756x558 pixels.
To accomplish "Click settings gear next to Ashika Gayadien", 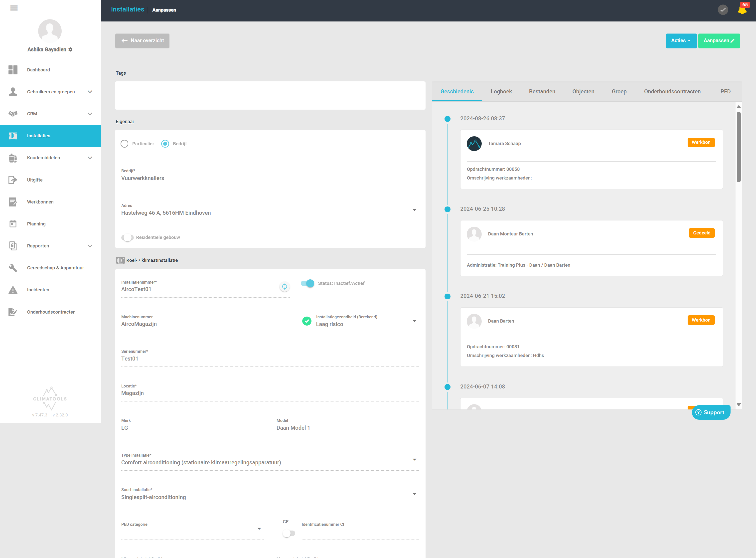I will point(71,50).
